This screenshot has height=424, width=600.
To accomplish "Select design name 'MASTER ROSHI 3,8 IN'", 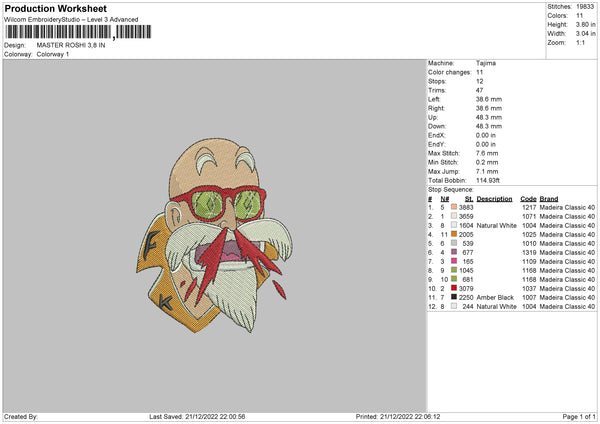I will [71, 45].
